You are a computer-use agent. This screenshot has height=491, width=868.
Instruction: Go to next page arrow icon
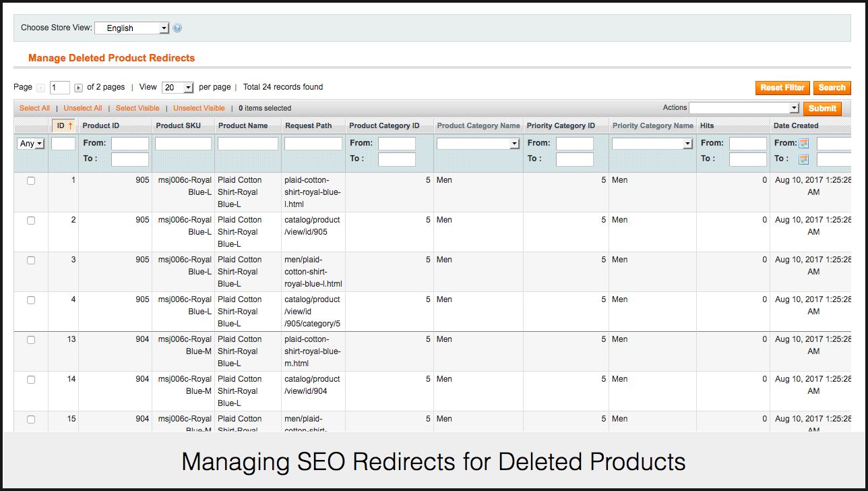pyautogui.click(x=79, y=88)
